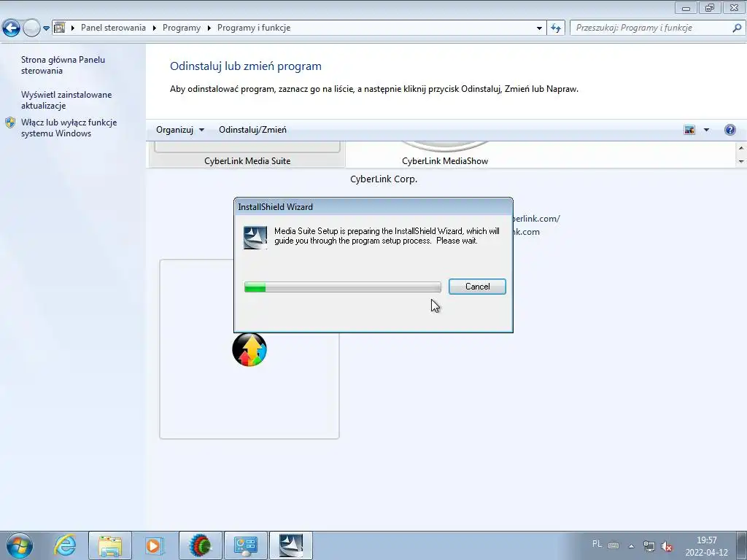
Task: Click the InstallShield Wizard title bar
Action: [x=373, y=206]
